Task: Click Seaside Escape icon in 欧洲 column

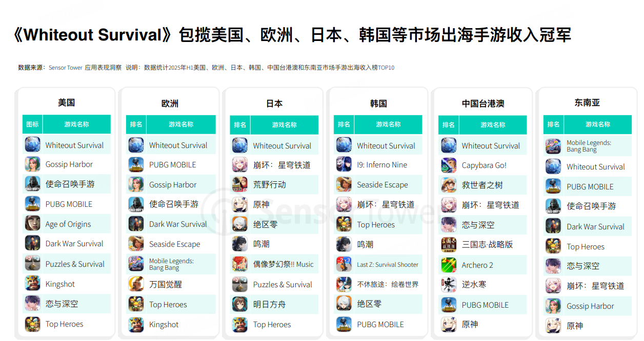Action: tap(136, 244)
